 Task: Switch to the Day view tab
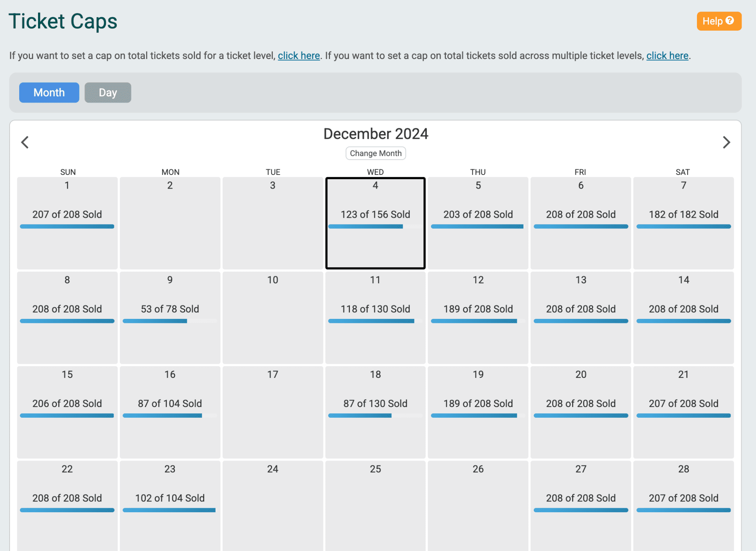click(108, 92)
